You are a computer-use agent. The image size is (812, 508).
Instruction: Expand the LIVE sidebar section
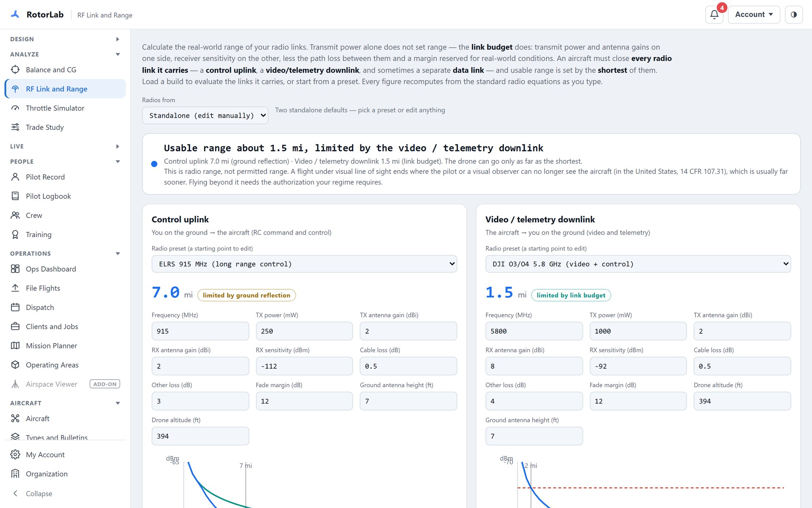pyautogui.click(x=65, y=146)
